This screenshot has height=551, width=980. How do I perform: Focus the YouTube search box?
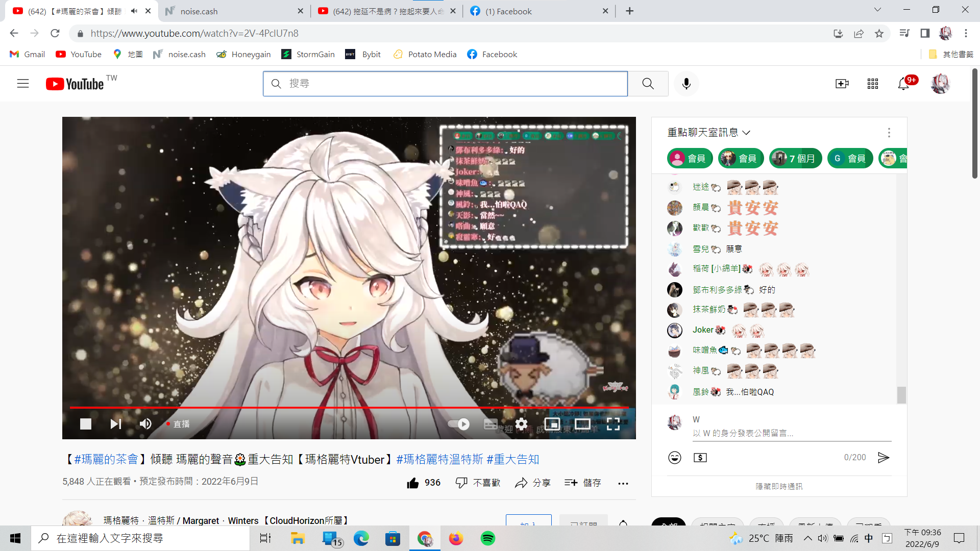(445, 84)
